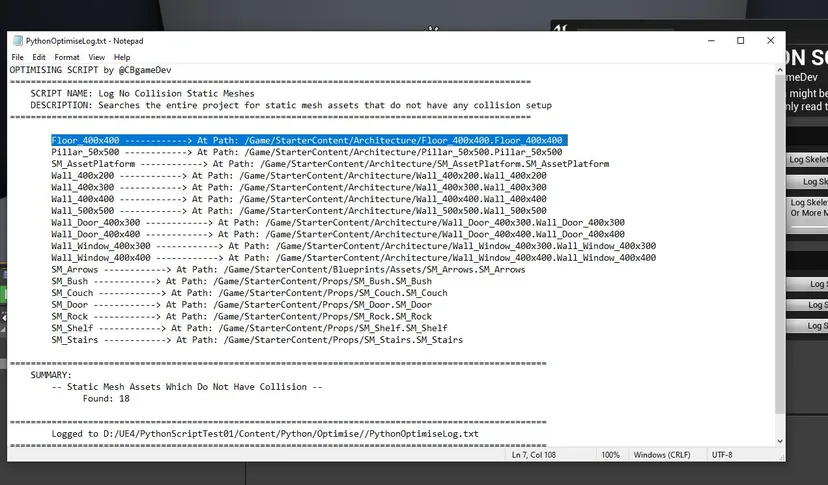Screen dimensions: 828x485
Task: Click the Wall_500x500 log line
Action: pyautogui.click(x=298, y=211)
